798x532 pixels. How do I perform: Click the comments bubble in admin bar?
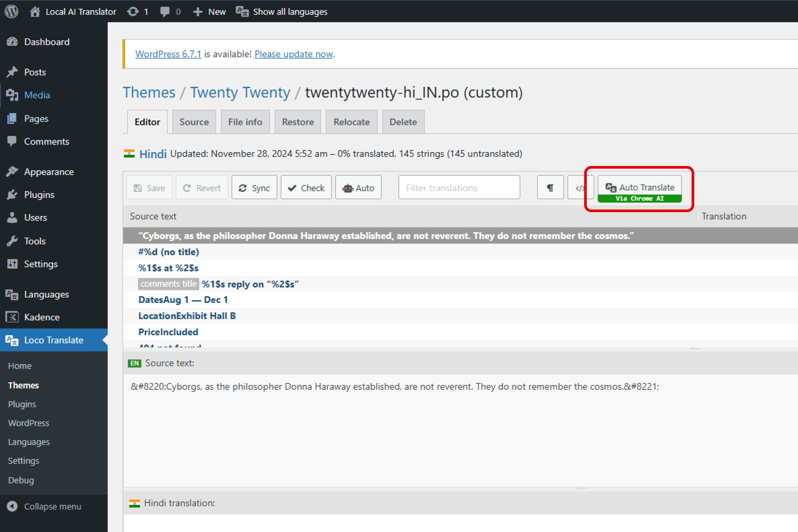170,11
